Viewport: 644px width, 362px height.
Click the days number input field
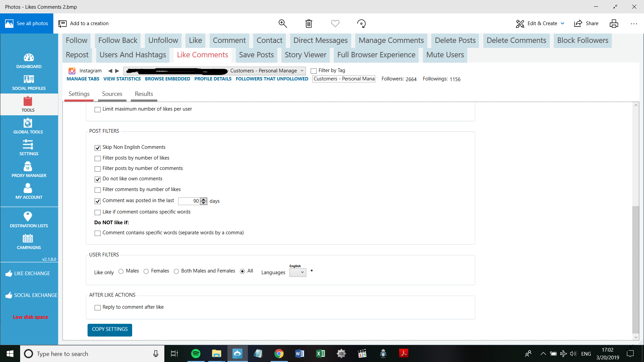[x=189, y=201]
